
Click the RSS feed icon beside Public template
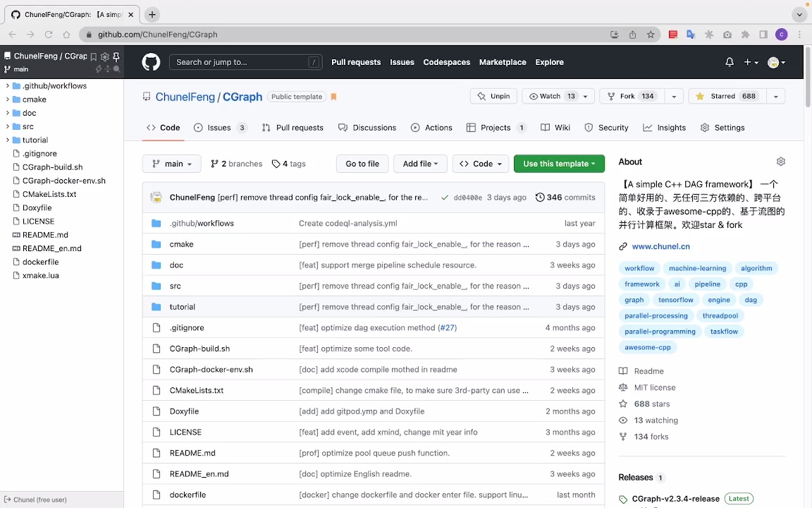(x=333, y=97)
